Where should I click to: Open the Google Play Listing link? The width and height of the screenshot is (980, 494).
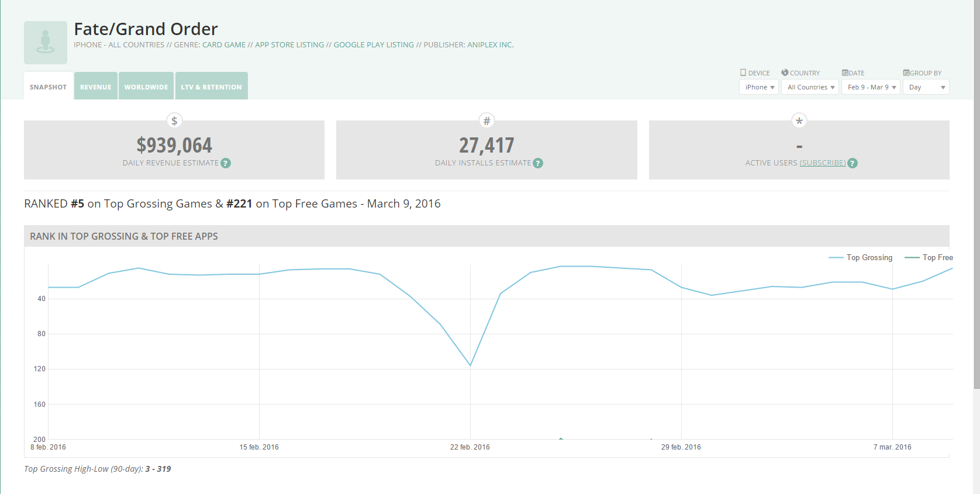point(374,45)
